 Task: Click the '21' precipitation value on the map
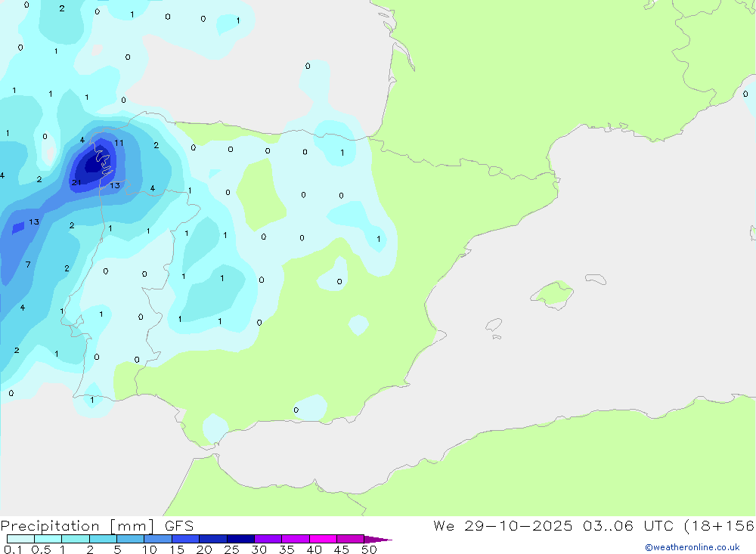[x=76, y=182]
